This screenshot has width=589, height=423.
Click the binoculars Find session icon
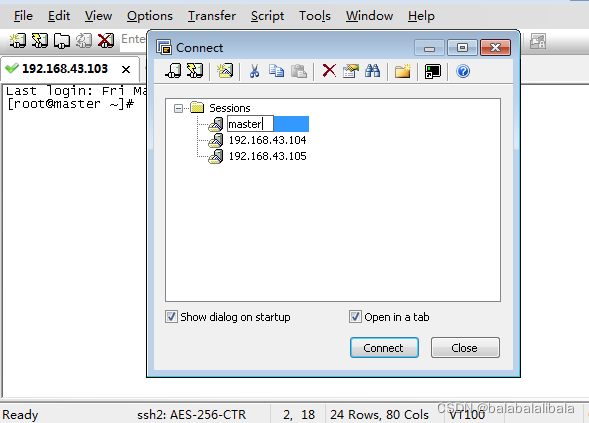(372, 71)
